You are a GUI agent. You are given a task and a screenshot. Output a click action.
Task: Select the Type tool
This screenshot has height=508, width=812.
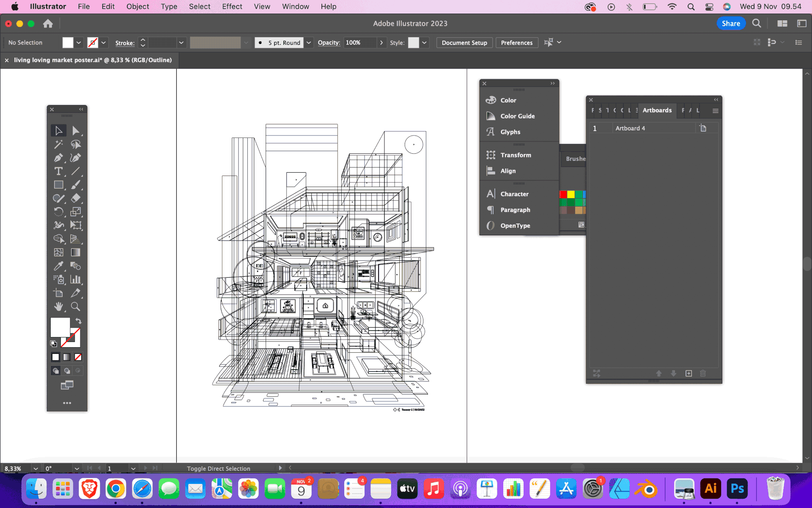58,171
